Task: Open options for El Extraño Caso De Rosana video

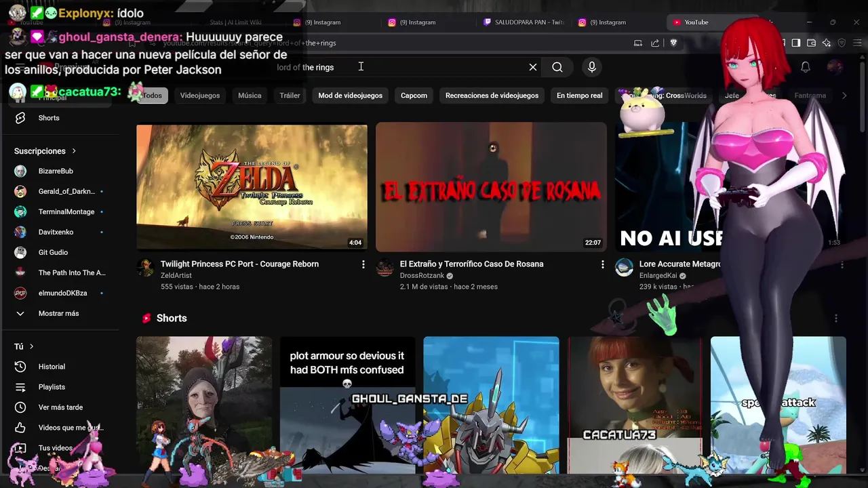Action: [602, 264]
